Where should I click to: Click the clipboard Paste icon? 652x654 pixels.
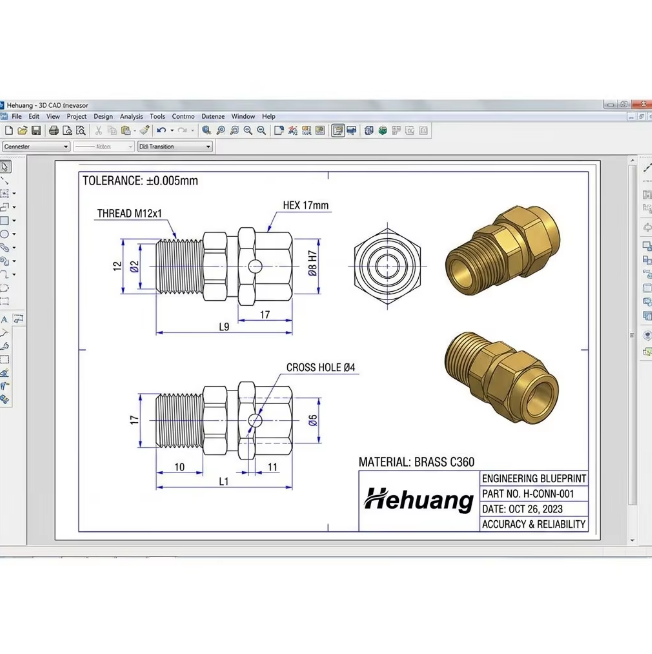coord(126,131)
